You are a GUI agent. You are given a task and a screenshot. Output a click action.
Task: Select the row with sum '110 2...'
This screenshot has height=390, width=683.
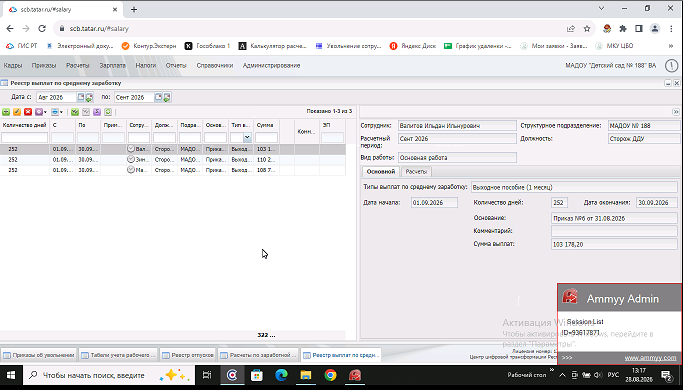click(172, 159)
